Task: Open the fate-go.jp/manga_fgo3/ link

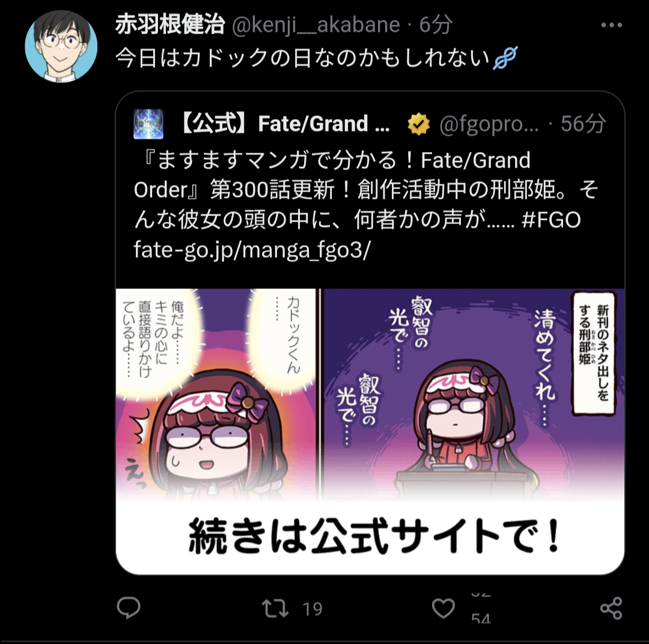Action: [x=252, y=249]
